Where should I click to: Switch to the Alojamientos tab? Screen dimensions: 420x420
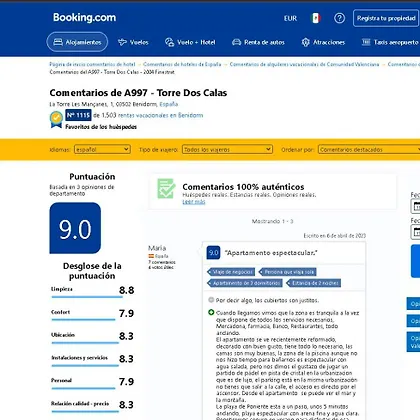click(77, 42)
